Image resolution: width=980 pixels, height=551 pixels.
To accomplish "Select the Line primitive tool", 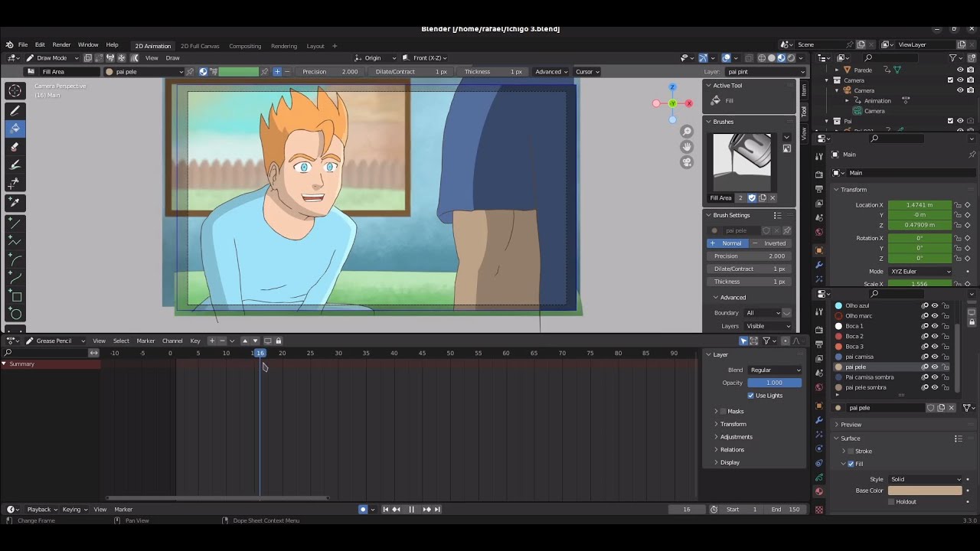I will 15,223.
